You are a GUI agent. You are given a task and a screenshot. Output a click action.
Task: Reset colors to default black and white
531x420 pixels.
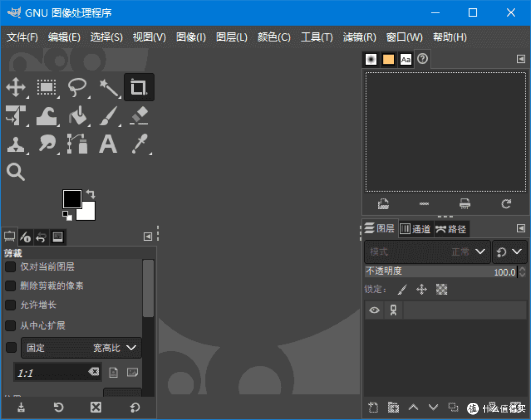(67, 216)
